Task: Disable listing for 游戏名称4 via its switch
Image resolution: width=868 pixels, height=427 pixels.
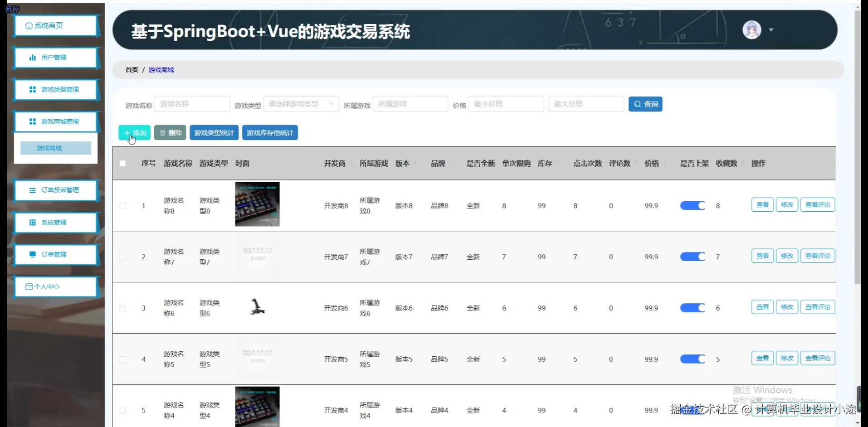Action: (x=692, y=410)
